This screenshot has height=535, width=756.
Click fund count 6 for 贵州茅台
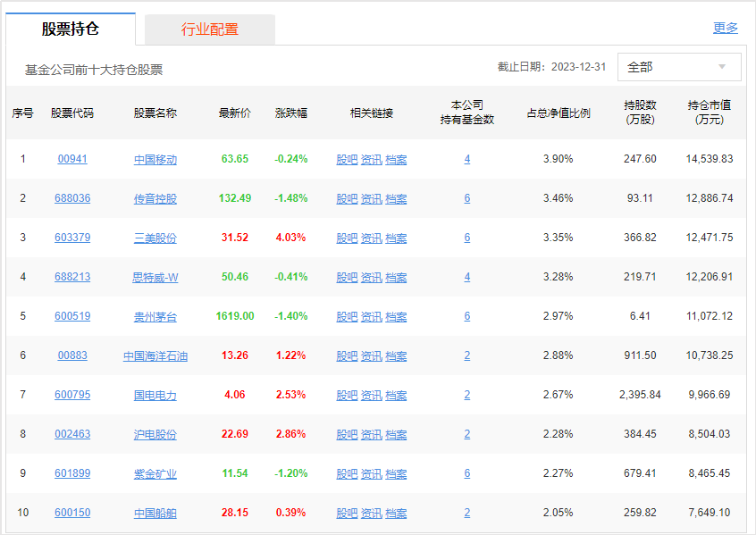click(467, 316)
